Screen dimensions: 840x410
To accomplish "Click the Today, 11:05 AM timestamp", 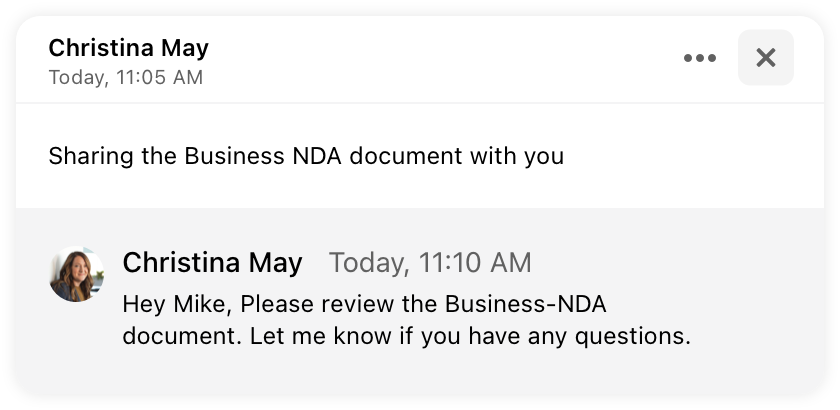I will (x=126, y=77).
